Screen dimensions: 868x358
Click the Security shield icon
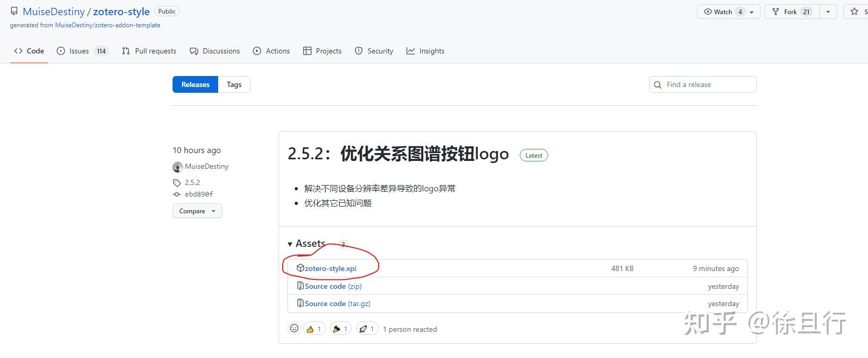[x=359, y=51]
